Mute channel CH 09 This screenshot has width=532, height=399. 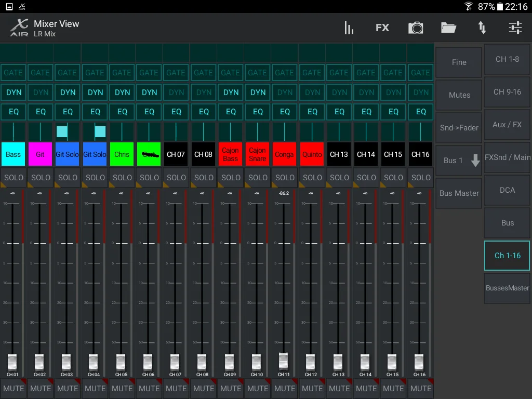(231, 389)
